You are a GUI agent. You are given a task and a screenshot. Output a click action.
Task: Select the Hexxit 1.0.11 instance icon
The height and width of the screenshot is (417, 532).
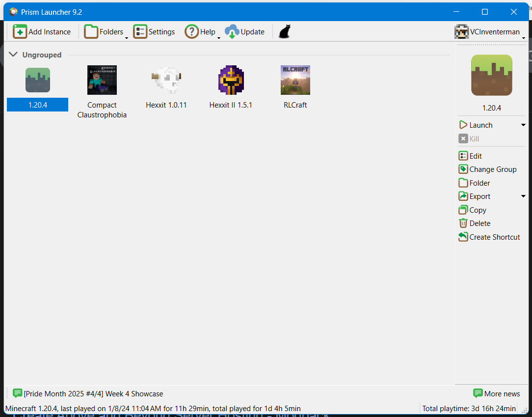tap(166, 80)
